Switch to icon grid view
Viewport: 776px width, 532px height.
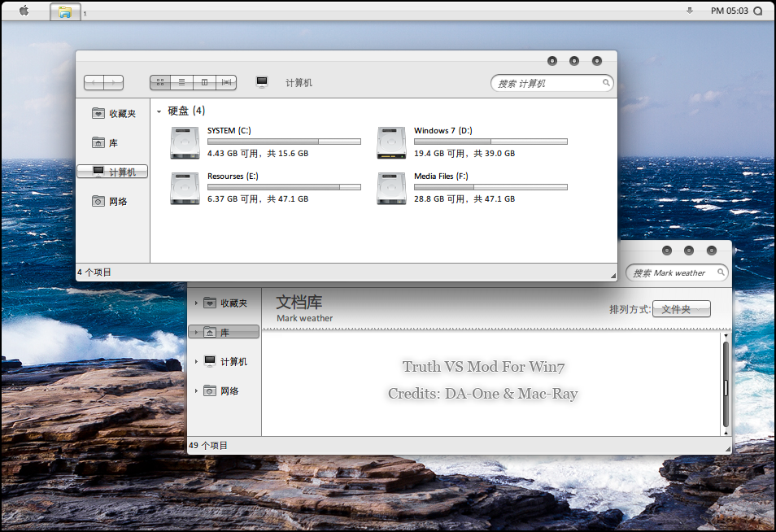[160, 82]
